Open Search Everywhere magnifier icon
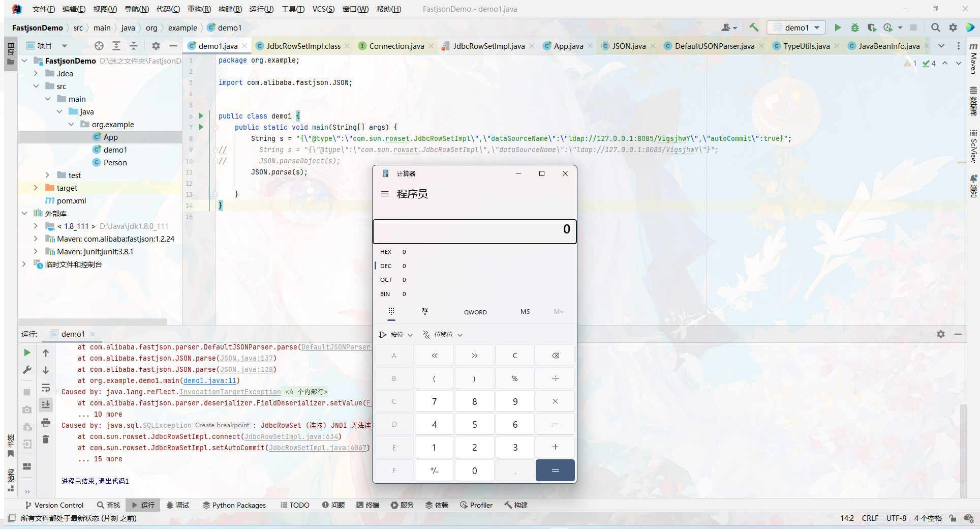 [x=935, y=27]
